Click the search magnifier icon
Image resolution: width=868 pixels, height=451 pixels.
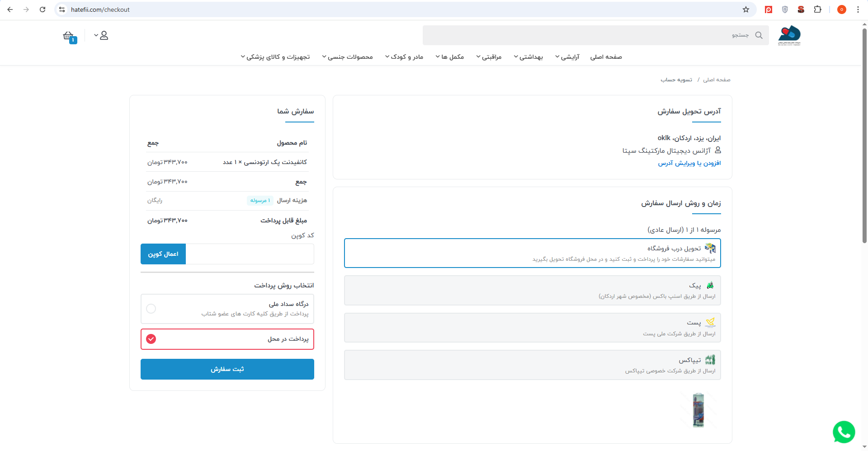pyautogui.click(x=759, y=35)
